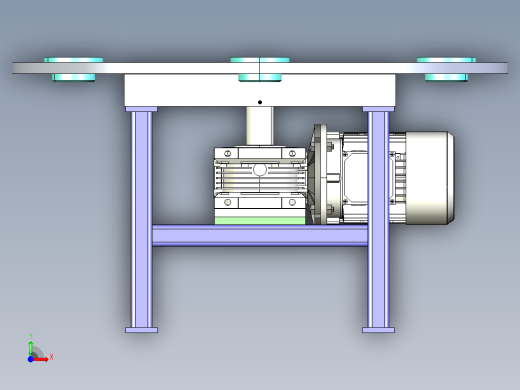Select the horizontal purple cross beam

260,235
